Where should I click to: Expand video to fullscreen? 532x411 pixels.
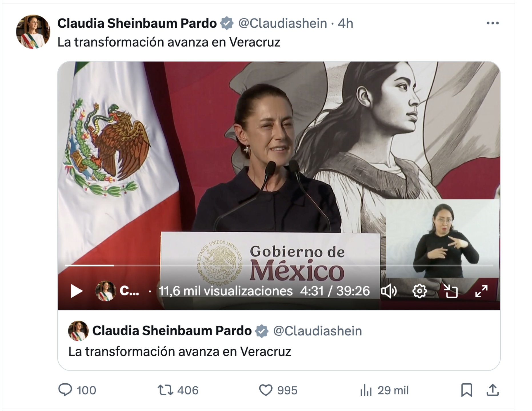(481, 291)
